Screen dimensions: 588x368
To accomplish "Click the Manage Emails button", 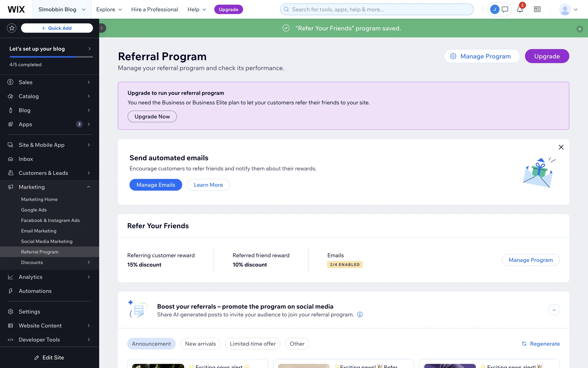I will (156, 185).
